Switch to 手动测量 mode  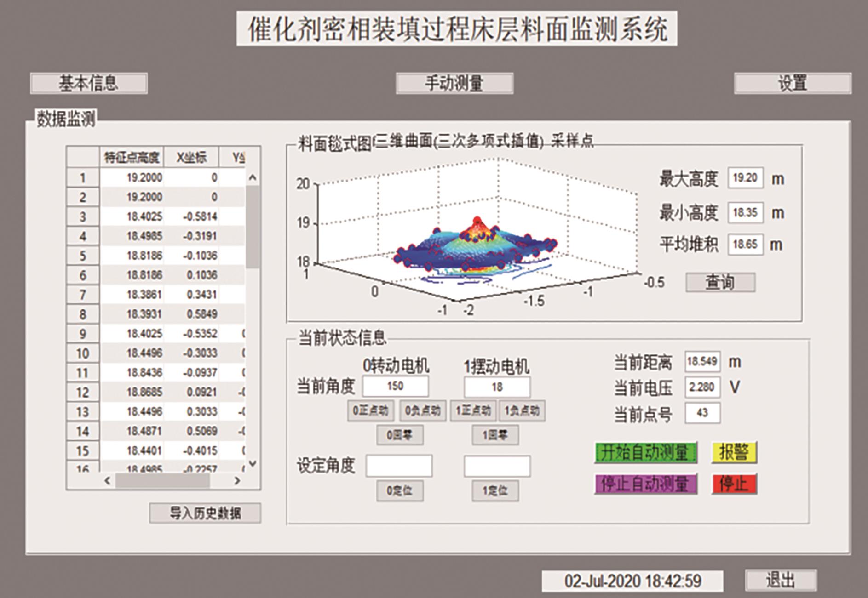pos(454,84)
